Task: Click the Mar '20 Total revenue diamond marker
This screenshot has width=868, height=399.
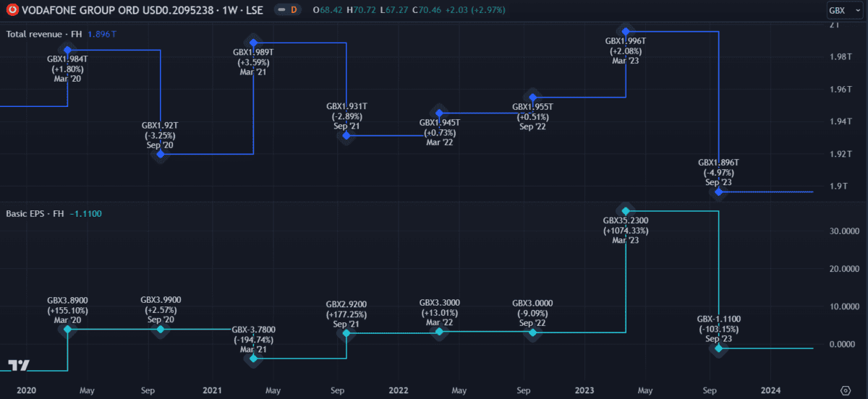Action: point(68,50)
